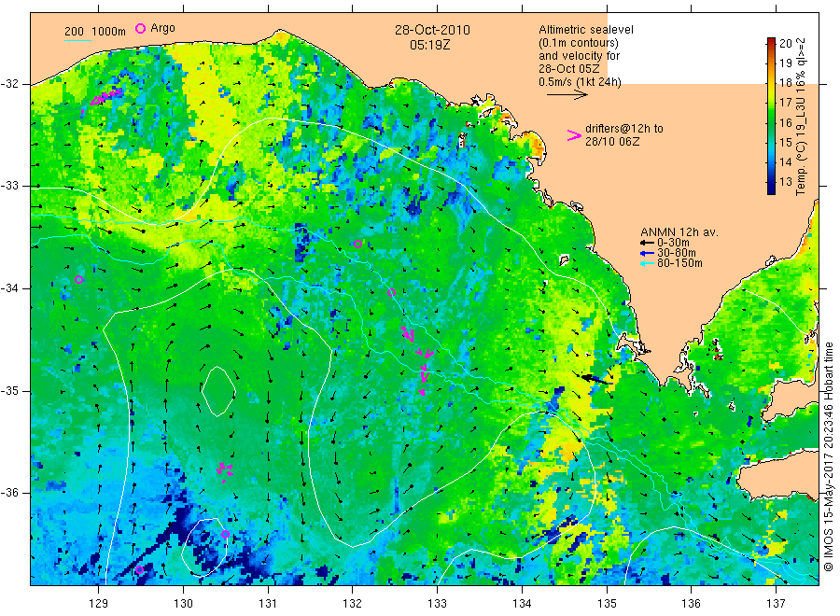This screenshot has width=840, height=616.
Task: Click the magenta drifter cluster near 35.8°S 130.5°E
Action: (224, 471)
